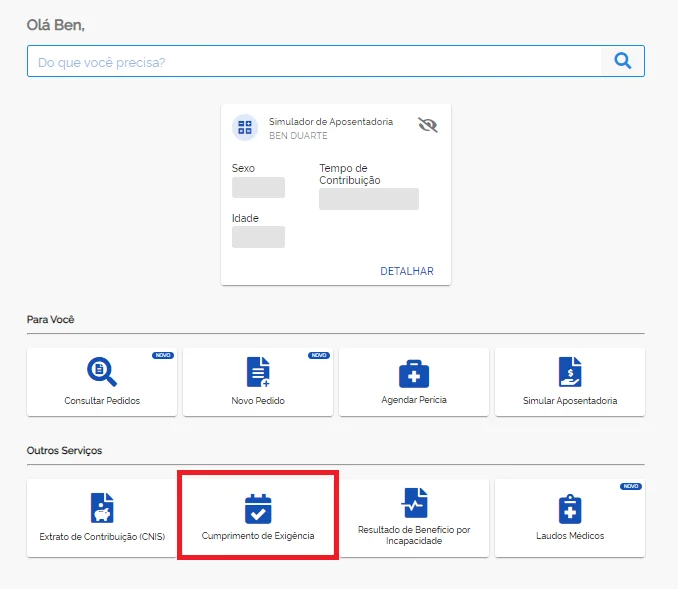
Task: Click the 'Outros Serviços' section heading
Action: (64, 451)
